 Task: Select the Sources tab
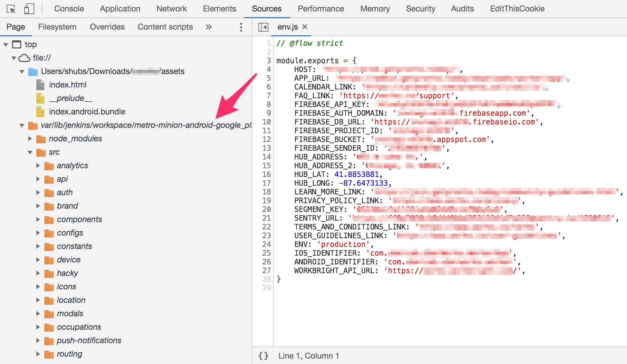[x=267, y=9]
